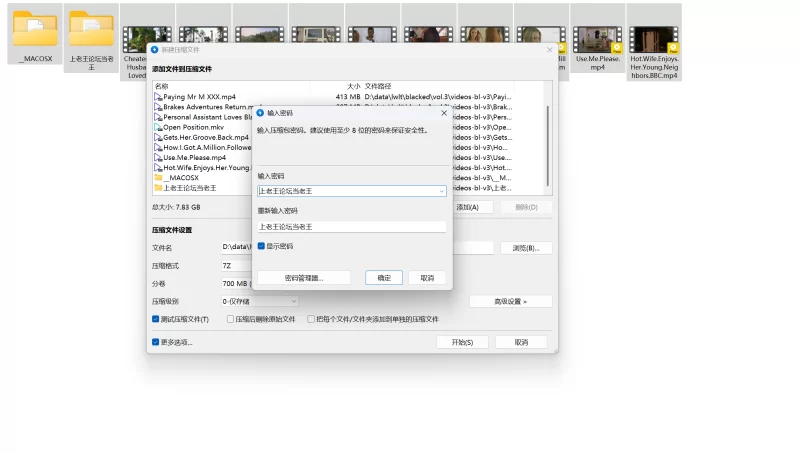Screen dimensions: 800x453
Task: Sort the file list by 文件路径 column header
Action: coord(378,86)
